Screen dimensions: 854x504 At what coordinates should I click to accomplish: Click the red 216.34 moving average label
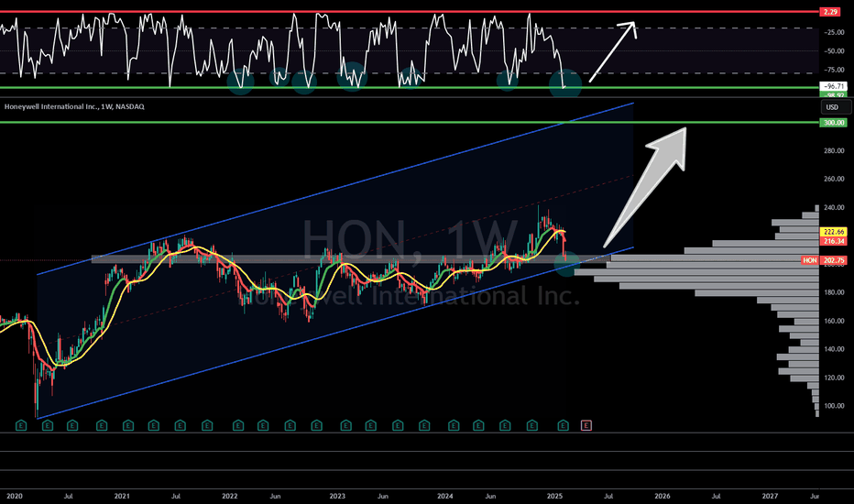833,241
